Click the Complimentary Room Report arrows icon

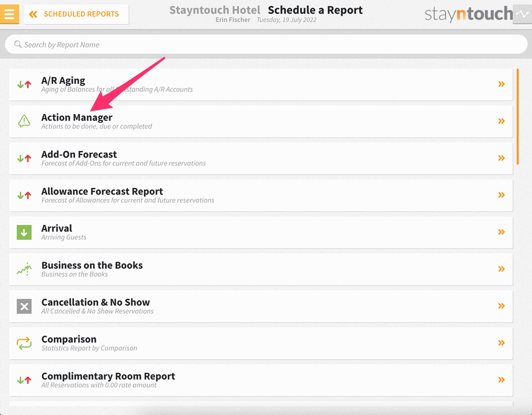pyautogui.click(x=24, y=380)
